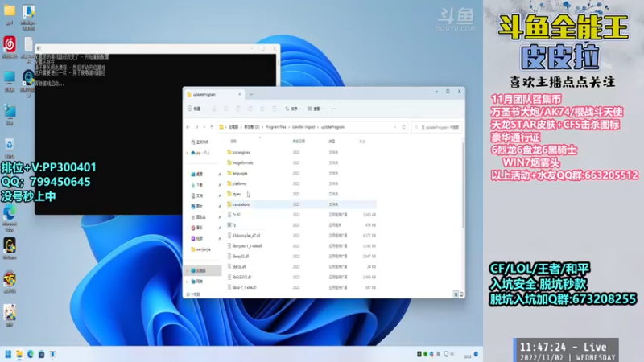Click the Rename icon in Explorer toolbar
This screenshot has height=362, width=644.
tap(250, 109)
